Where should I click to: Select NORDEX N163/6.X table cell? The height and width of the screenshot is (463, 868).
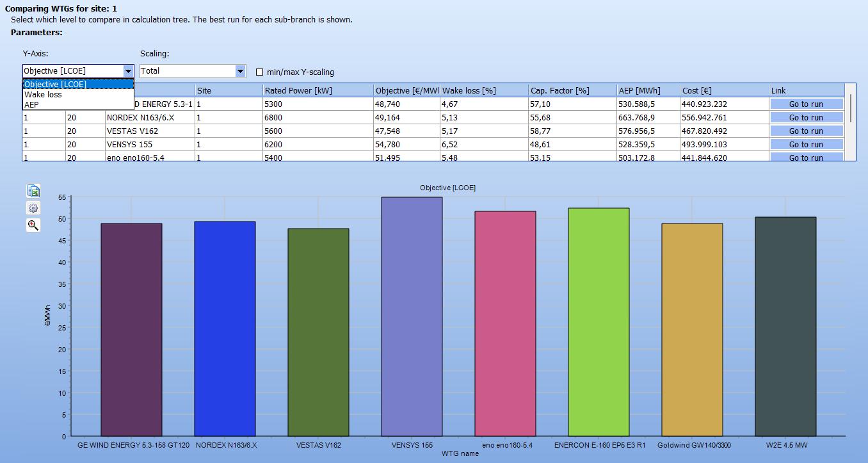(x=150, y=117)
